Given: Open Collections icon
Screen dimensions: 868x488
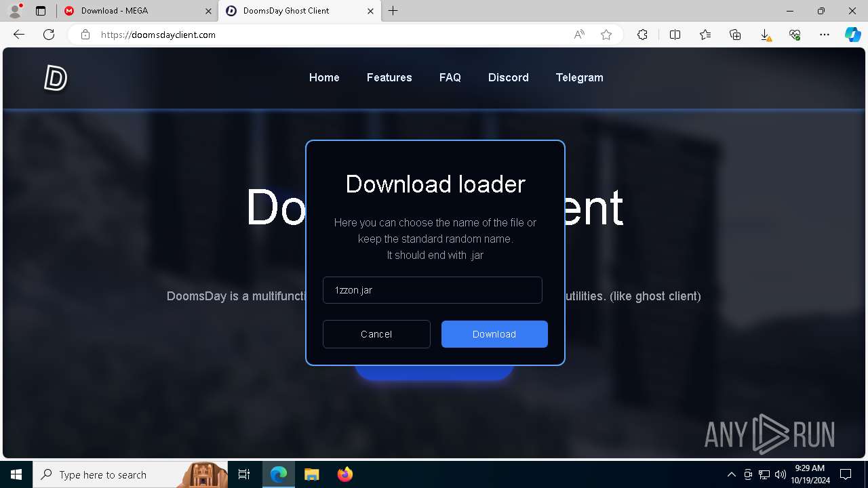Looking at the screenshot, I should pos(735,35).
